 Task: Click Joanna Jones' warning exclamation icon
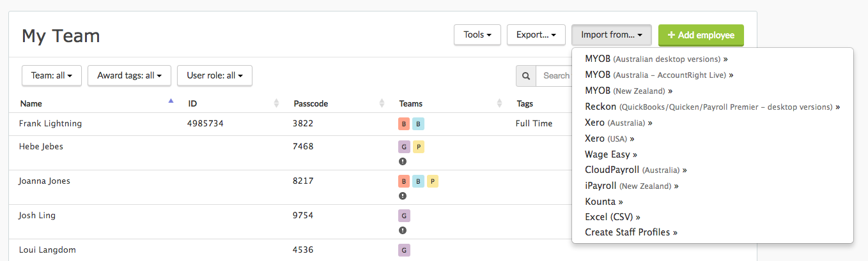coord(403,196)
